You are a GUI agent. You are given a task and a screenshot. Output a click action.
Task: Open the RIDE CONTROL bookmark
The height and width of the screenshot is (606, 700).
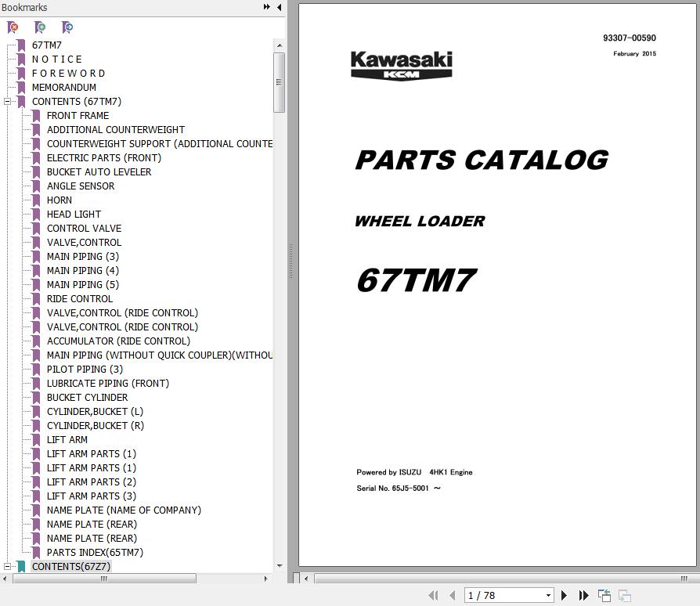coord(79,299)
